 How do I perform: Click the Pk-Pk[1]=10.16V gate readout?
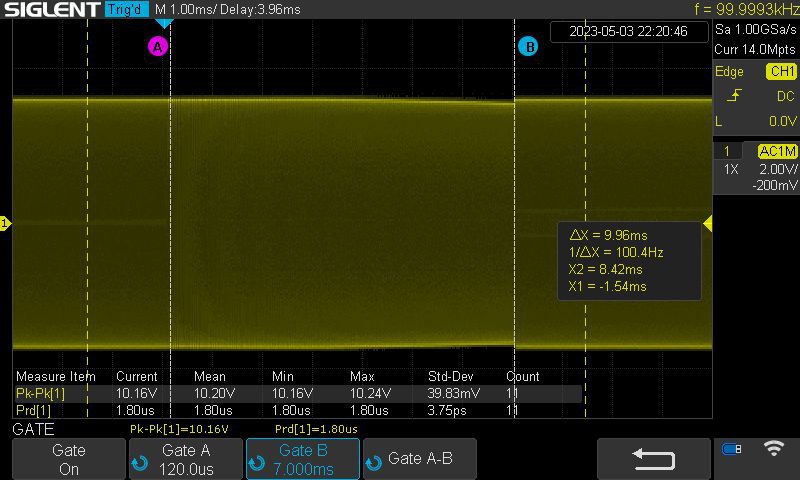179,429
